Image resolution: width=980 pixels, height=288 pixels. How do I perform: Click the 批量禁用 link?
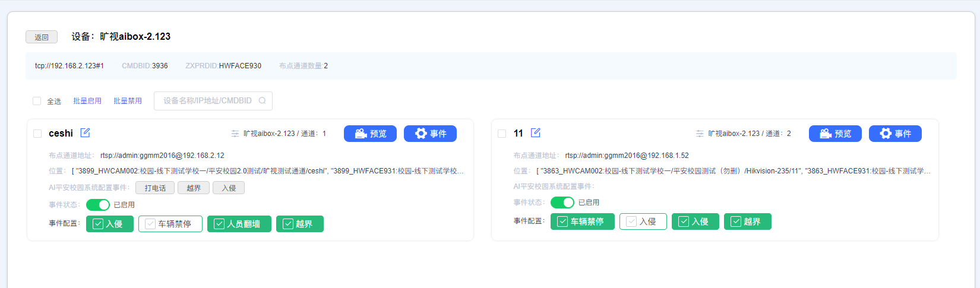click(x=128, y=101)
